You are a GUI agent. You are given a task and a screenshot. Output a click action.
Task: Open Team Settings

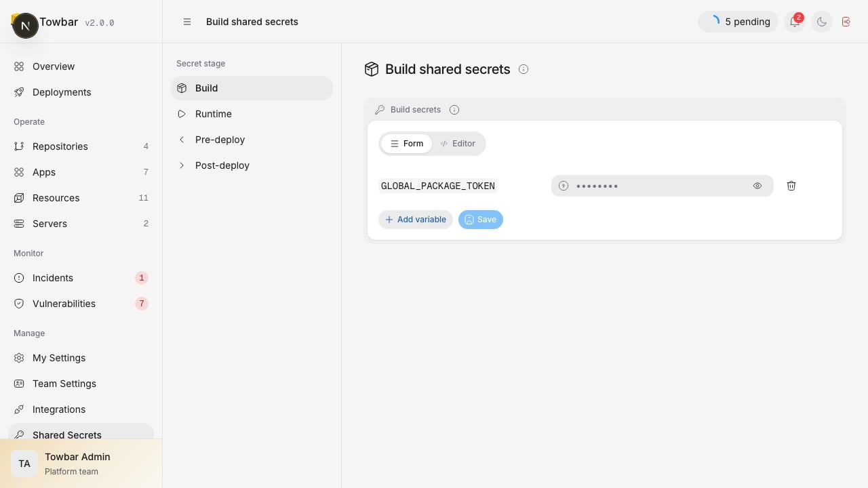[81, 384]
